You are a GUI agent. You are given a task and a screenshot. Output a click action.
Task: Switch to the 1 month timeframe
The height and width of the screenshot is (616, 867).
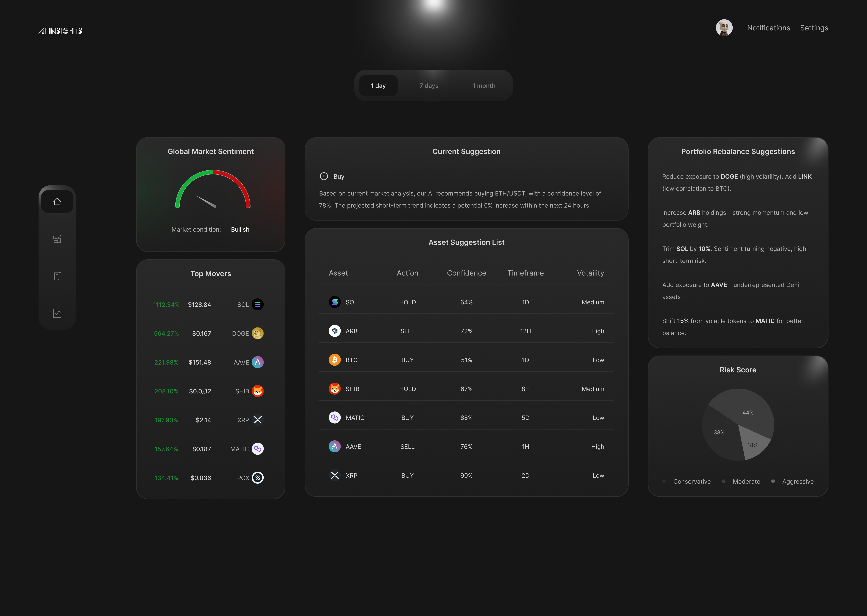(x=484, y=86)
